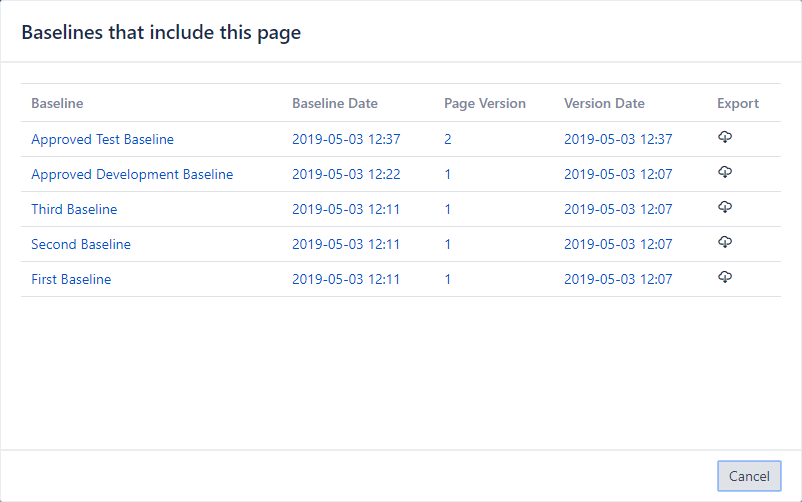Click the Version Date column header
802x502 pixels.
[x=604, y=104]
